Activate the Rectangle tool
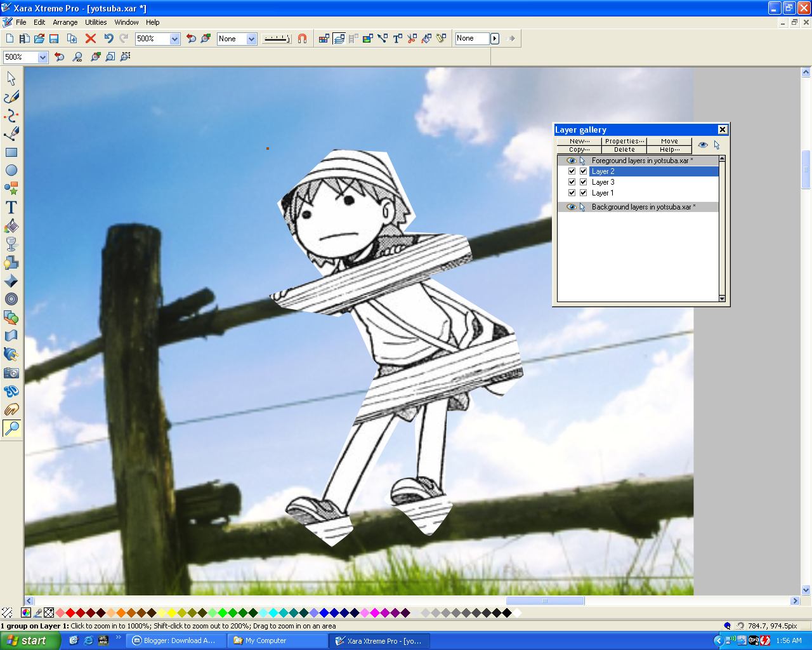 point(11,152)
